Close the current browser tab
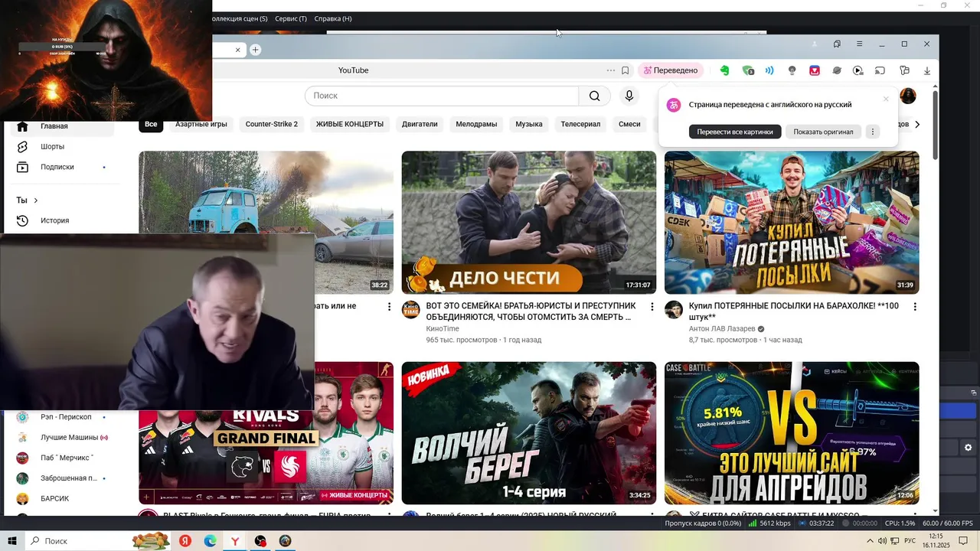This screenshot has height=551, width=980. tap(237, 50)
